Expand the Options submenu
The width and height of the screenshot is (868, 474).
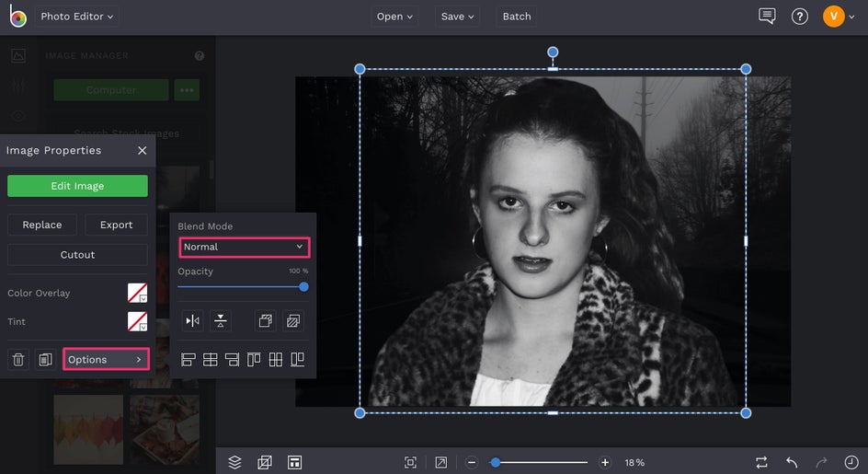click(x=106, y=360)
